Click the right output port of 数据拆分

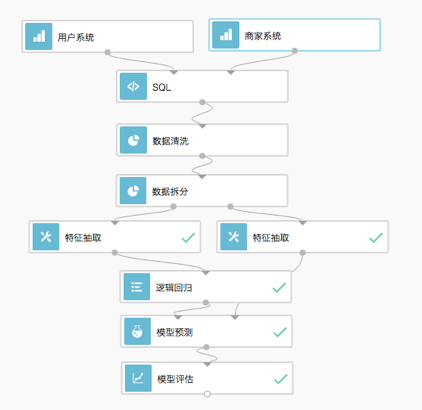tap(230, 207)
